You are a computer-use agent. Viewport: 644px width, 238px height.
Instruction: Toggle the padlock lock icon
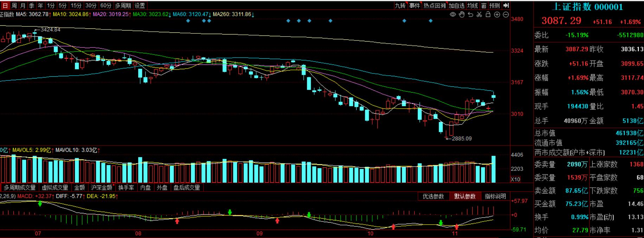tap(488, 14)
